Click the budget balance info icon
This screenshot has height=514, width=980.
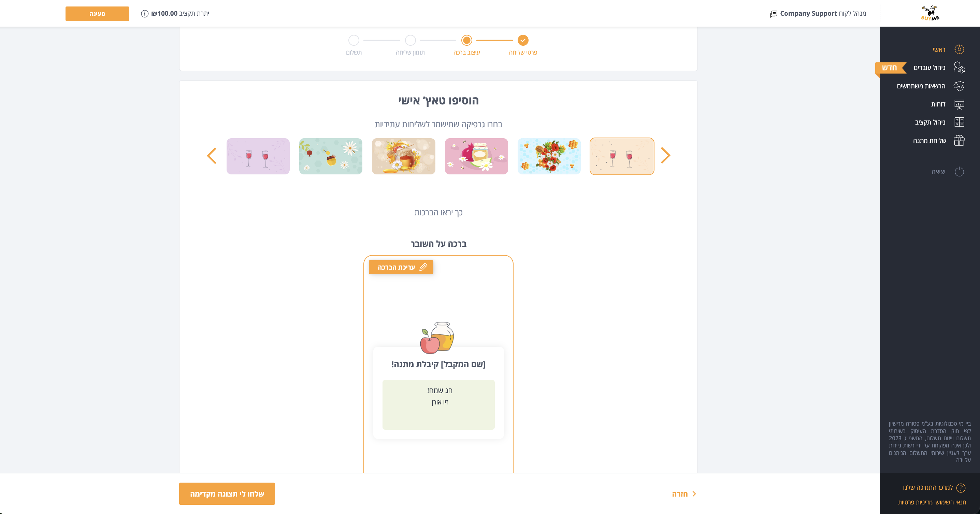click(x=145, y=14)
